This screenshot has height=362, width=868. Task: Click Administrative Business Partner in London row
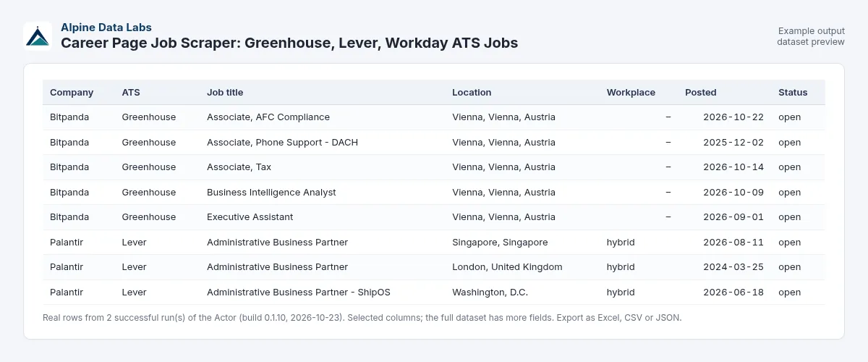click(277, 267)
